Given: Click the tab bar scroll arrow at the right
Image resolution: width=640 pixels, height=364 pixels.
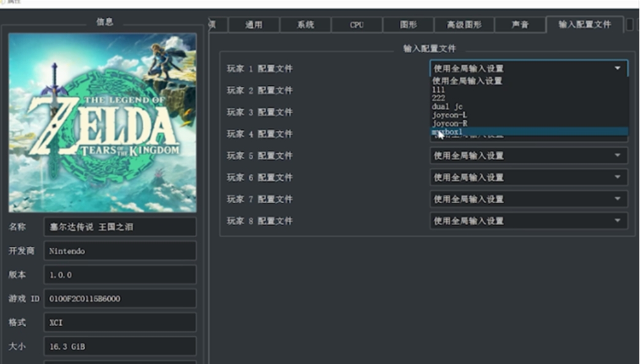Looking at the screenshot, I should [x=630, y=25].
